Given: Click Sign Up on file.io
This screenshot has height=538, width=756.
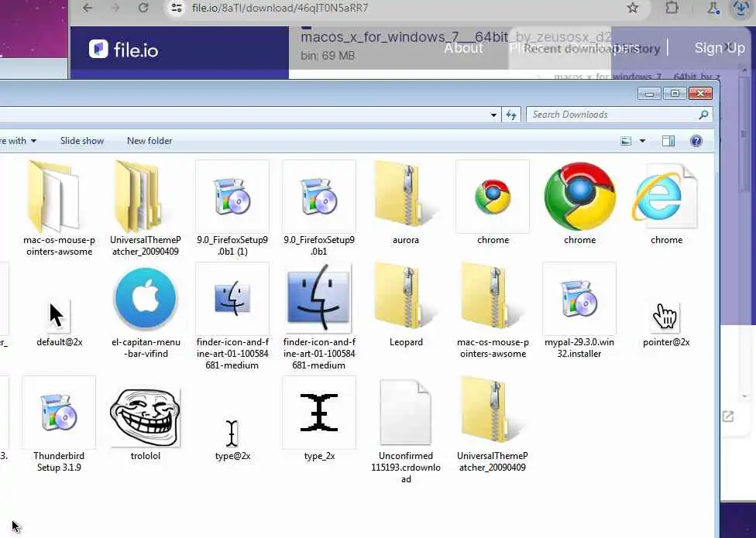Looking at the screenshot, I should [x=720, y=48].
